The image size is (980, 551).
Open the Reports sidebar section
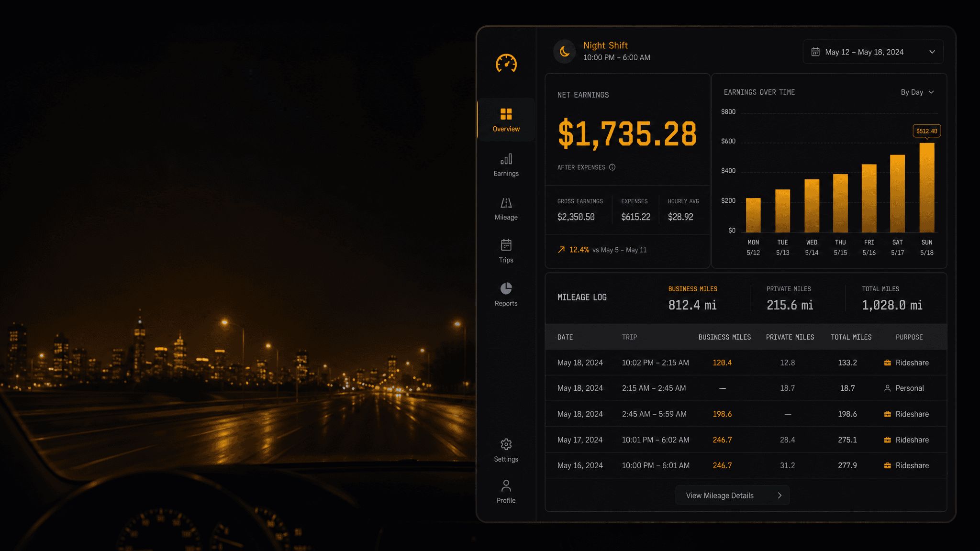506,294
